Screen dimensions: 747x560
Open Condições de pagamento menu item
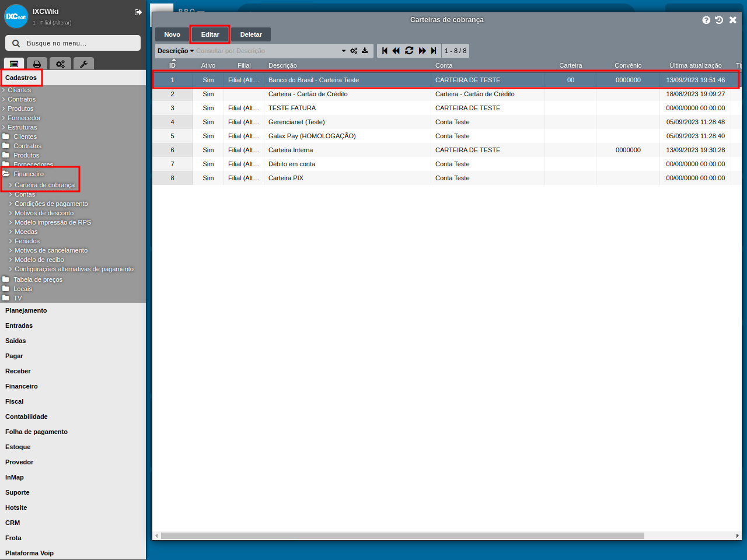point(51,204)
